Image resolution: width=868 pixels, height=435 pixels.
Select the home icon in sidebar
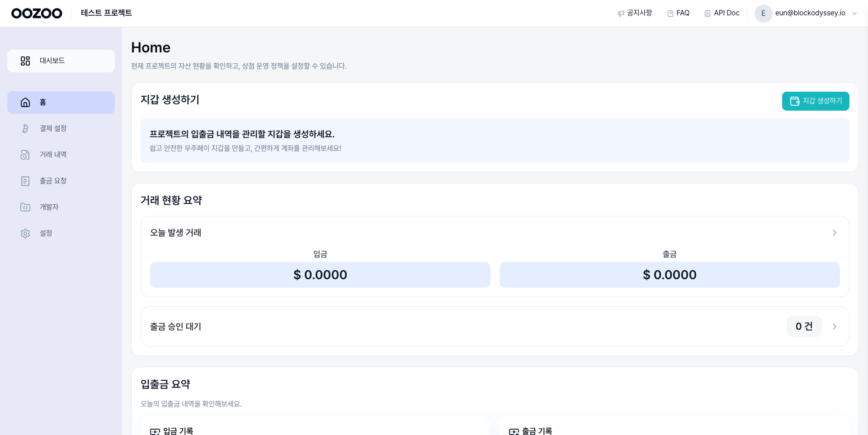pyautogui.click(x=25, y=103)
